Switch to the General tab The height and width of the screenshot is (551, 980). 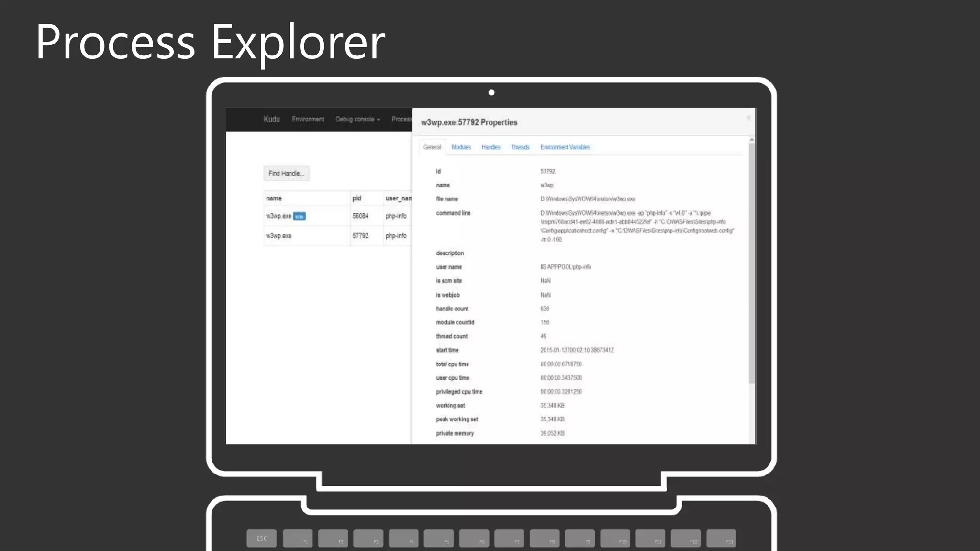tap(432, 147)
